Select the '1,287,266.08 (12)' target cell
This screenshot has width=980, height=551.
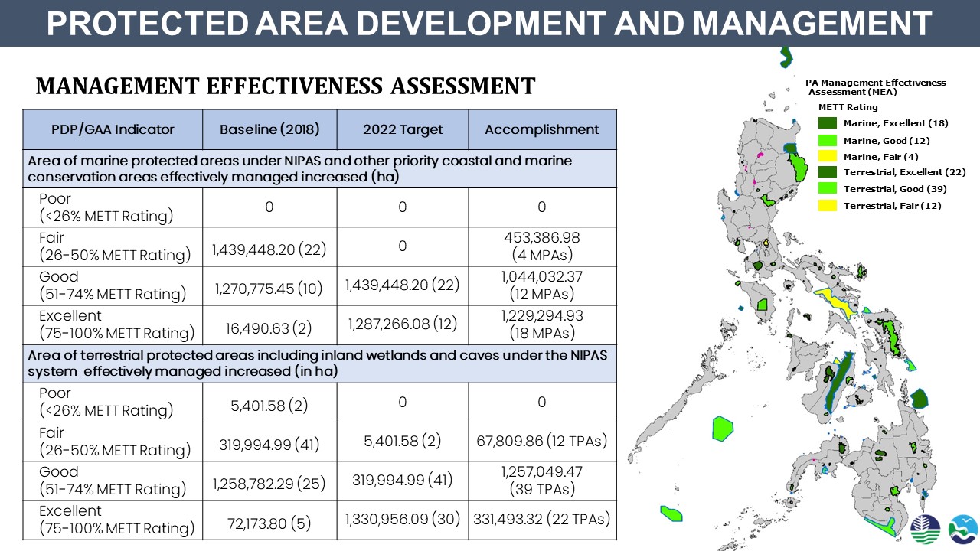[x=403, y=325]
